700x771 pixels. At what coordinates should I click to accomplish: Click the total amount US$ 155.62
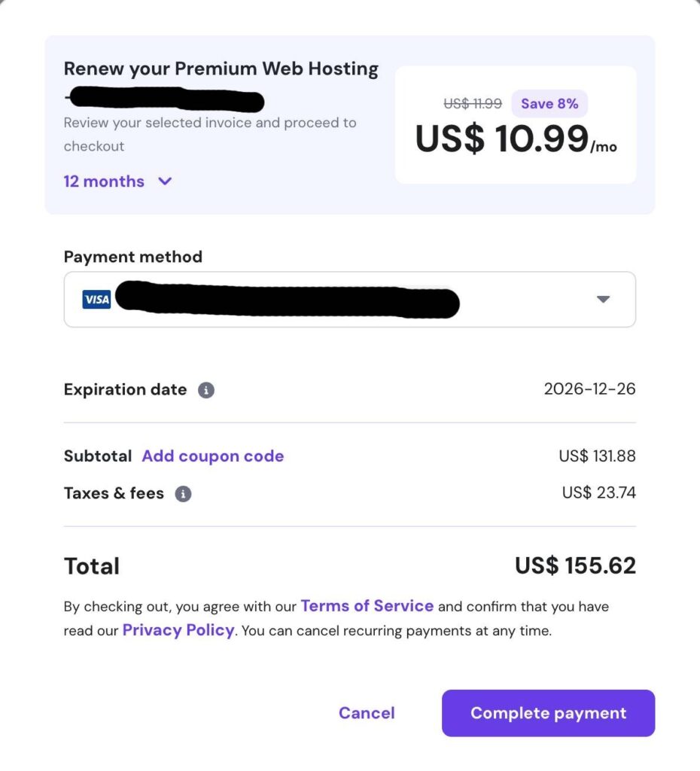pyautogui.click(x=575, y=565)
